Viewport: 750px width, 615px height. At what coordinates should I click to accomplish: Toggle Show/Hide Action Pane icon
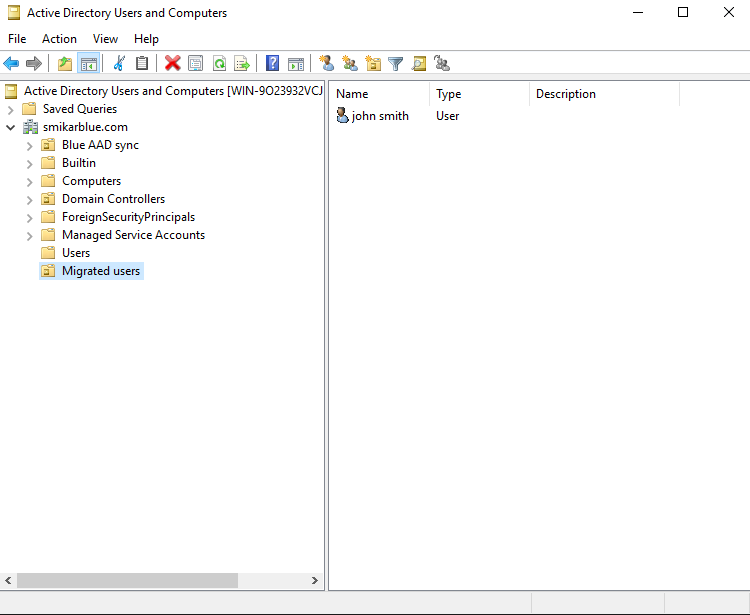coord(296,63)
